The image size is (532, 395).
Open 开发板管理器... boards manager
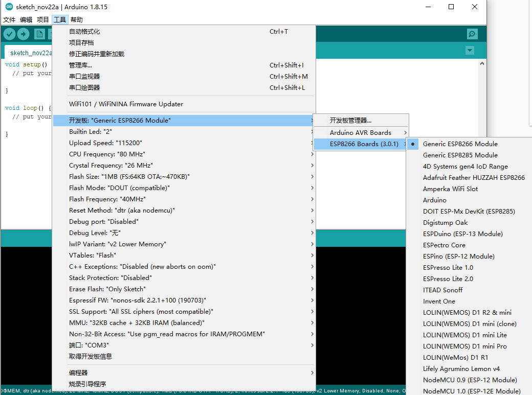pos(361,121)
